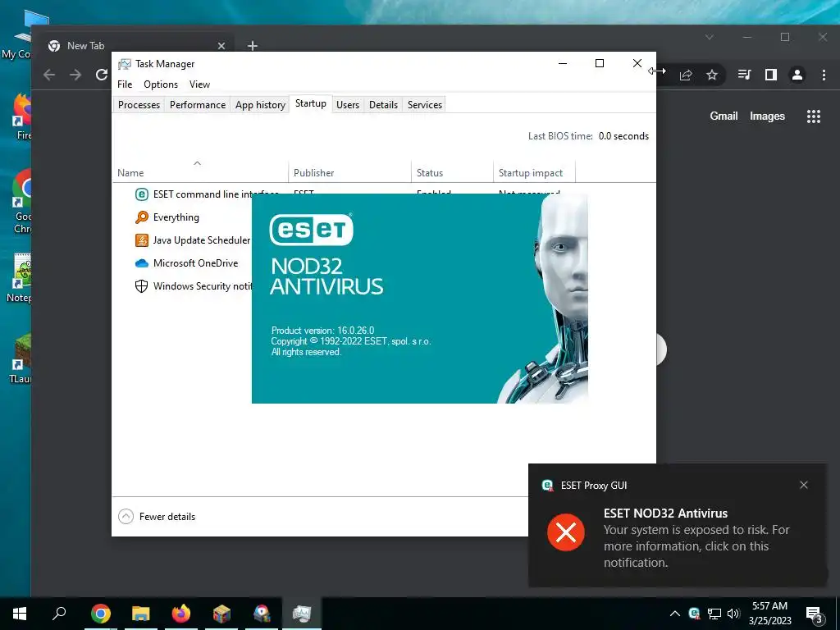Select the Microsoft OneDrive cloud icon

coord(141,263)
